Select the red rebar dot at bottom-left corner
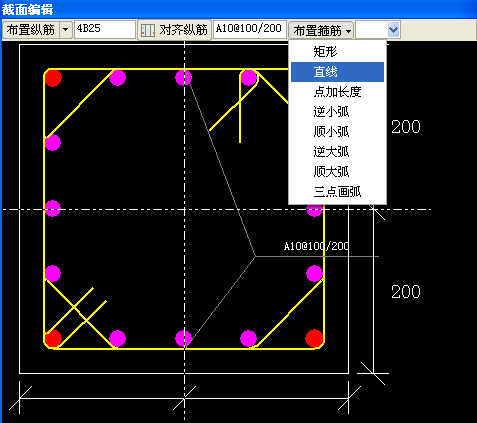 [x=53, y=338]
